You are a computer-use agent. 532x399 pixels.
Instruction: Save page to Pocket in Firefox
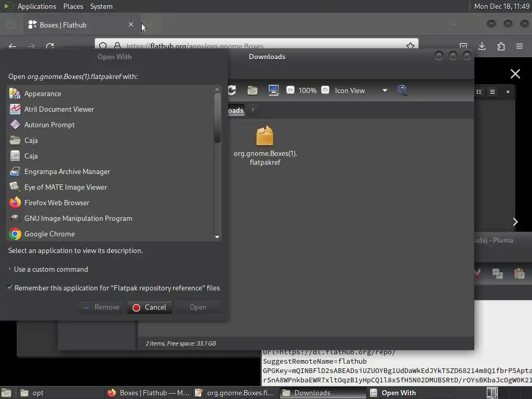point(463,46)
